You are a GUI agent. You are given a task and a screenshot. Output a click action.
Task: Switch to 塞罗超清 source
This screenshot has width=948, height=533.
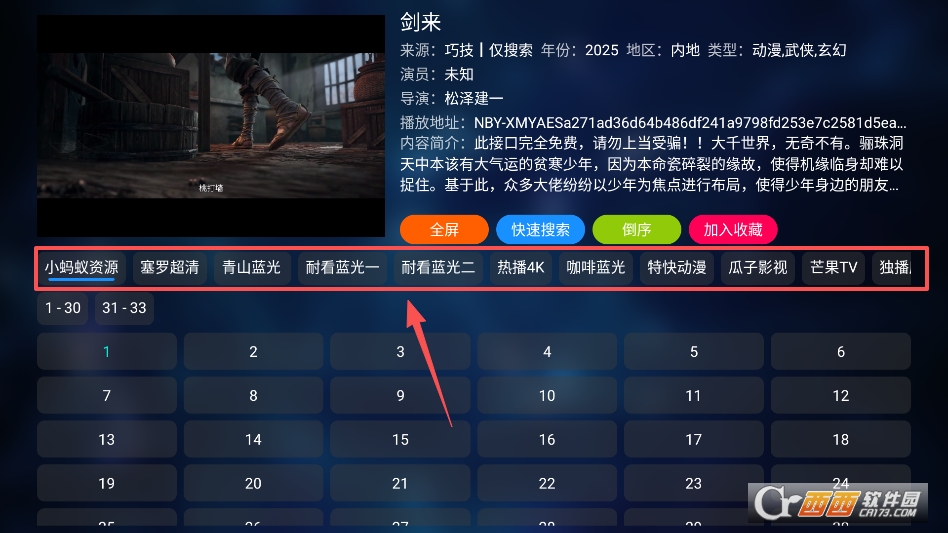(x=169, y=268)
